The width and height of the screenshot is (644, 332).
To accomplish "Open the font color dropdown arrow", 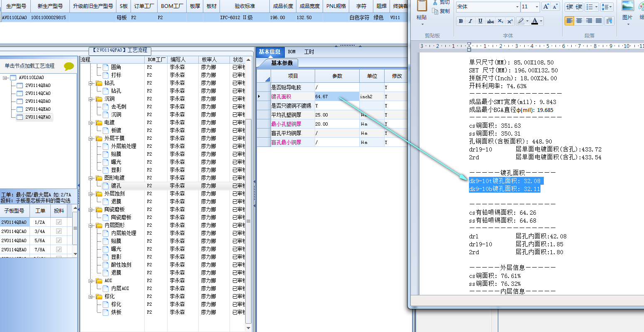I will point(541,21).
